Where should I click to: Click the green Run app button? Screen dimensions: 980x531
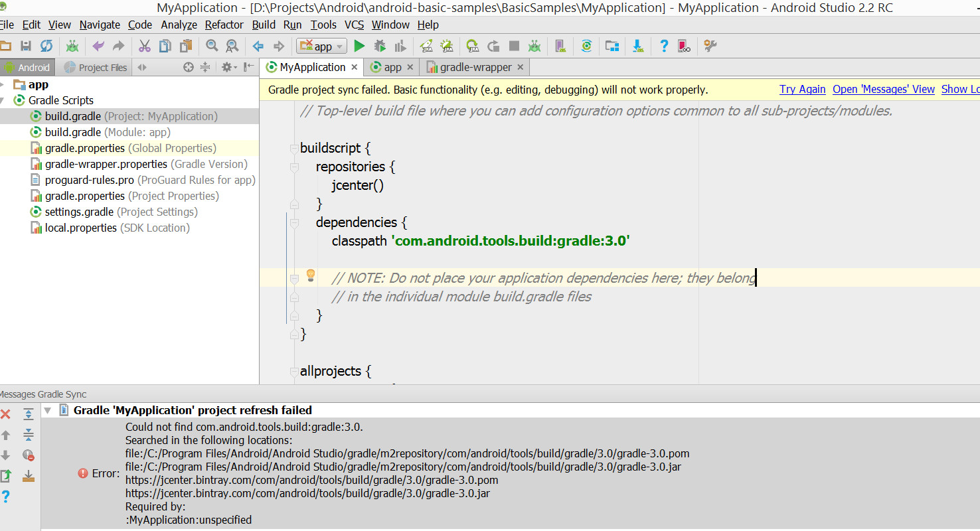point(359,46)
